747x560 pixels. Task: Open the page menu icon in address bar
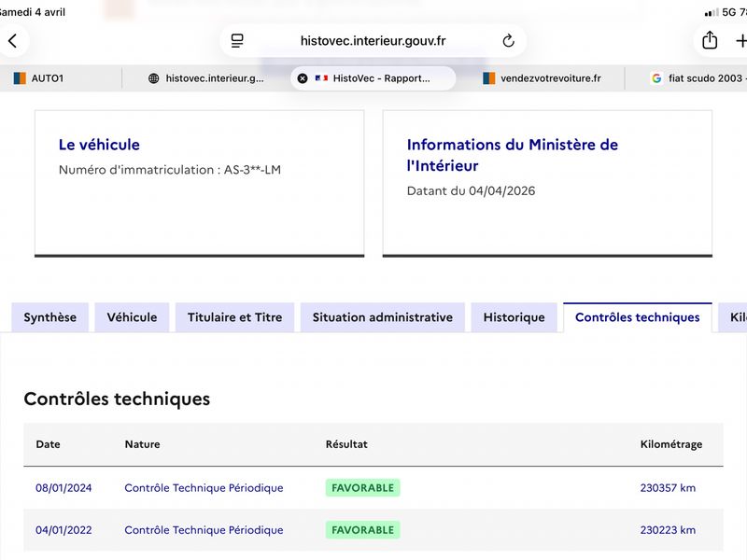[x=237, y=41]
